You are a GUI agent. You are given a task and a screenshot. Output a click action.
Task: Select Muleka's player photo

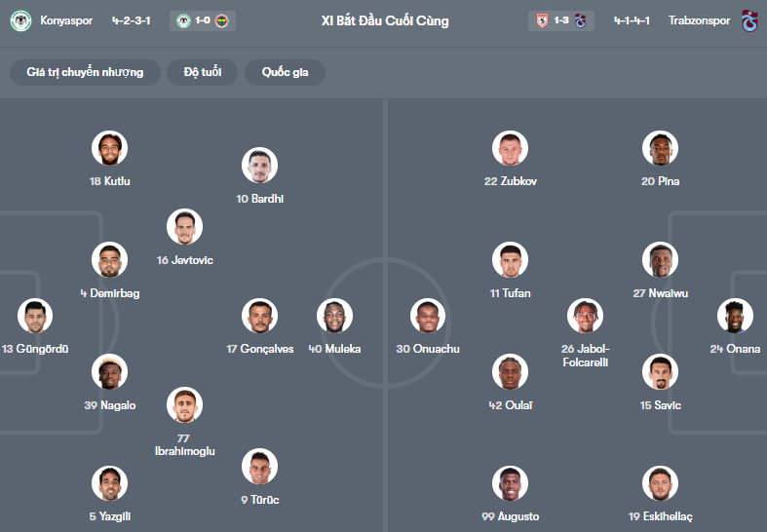[x=334, y=316]
